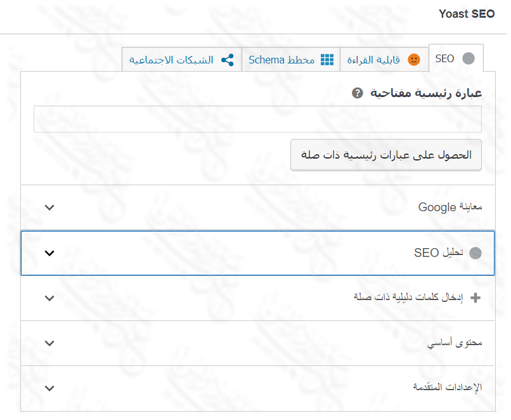The image size is (511, 420).
Task: Click the gray circle beside تحليل SEO
Action: point(475,253)
